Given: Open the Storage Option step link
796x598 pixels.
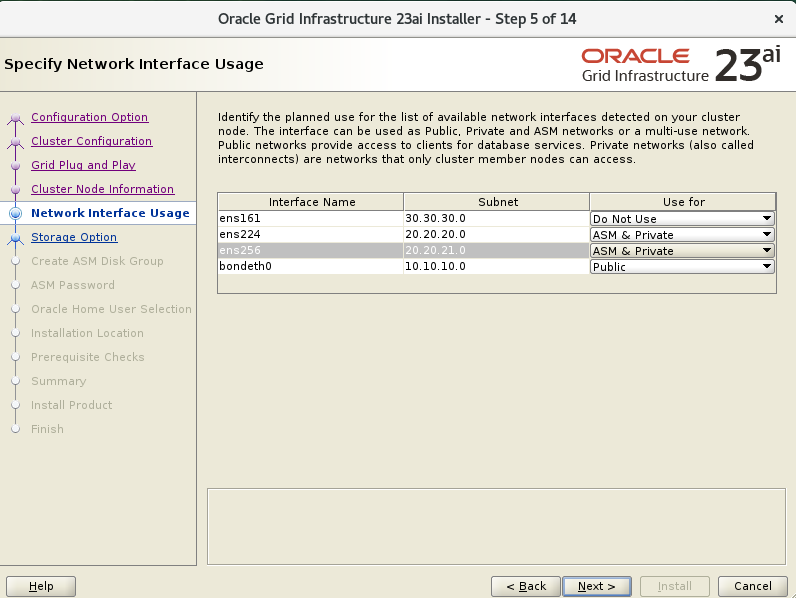Looking at the screenshot, I should (x=74, y=237).
